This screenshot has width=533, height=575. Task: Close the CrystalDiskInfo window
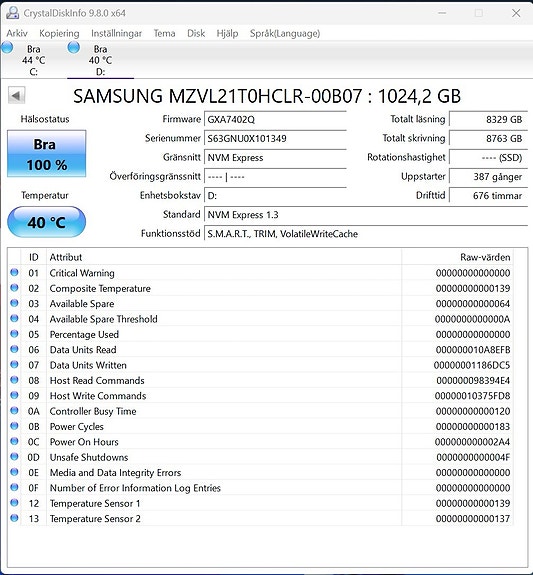point(516,13)
